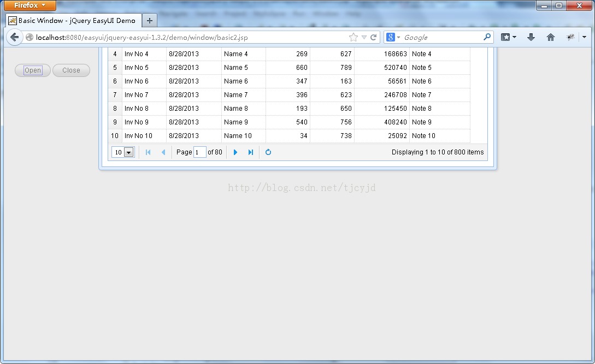
Task: Select cell 'Inv No 8'
Action: (x=144, y=109)
